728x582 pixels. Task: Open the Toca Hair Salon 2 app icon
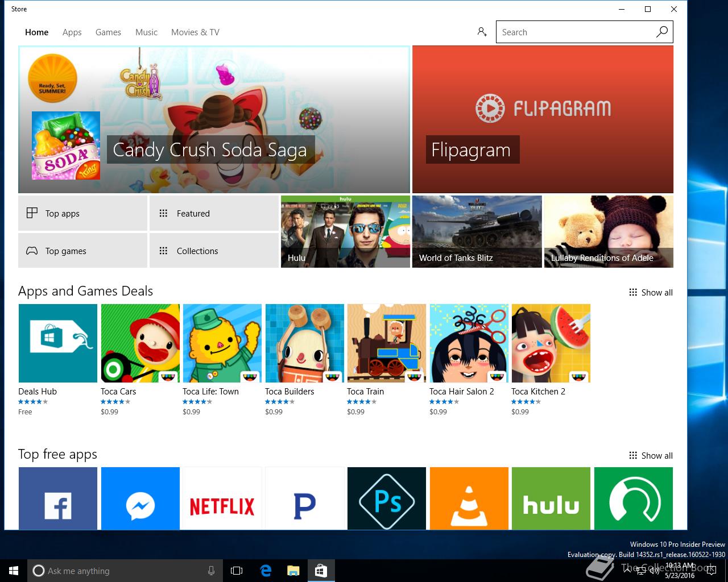pyautogui.click(x=469, y=343)
